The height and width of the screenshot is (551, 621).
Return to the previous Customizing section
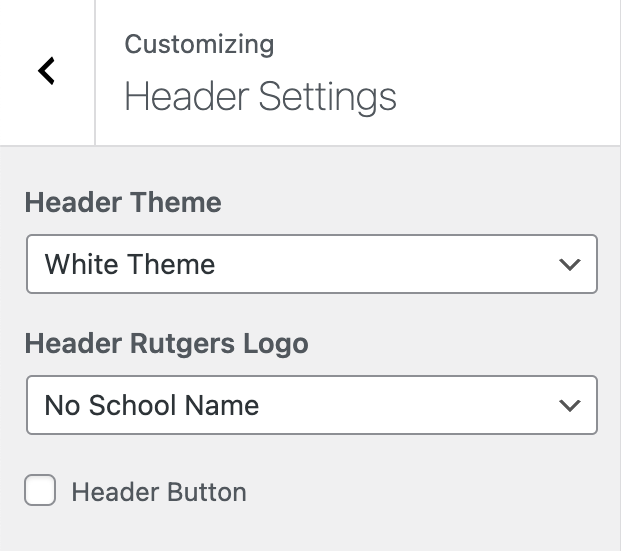coord(46,71)
